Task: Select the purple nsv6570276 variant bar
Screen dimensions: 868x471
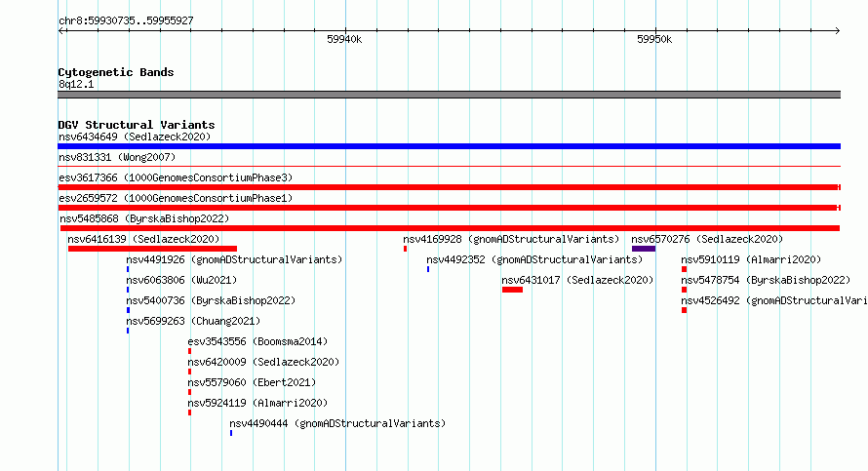Action: click(x=644, y=249)
